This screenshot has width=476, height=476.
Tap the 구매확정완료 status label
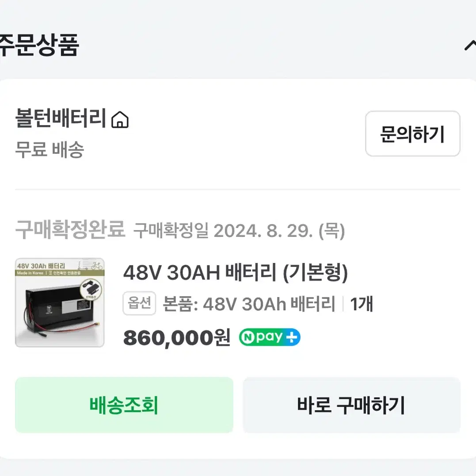tap(70, 230)
